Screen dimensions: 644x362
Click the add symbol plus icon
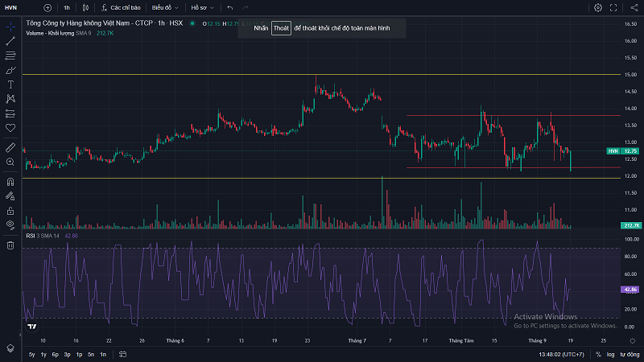coord(47,7)
